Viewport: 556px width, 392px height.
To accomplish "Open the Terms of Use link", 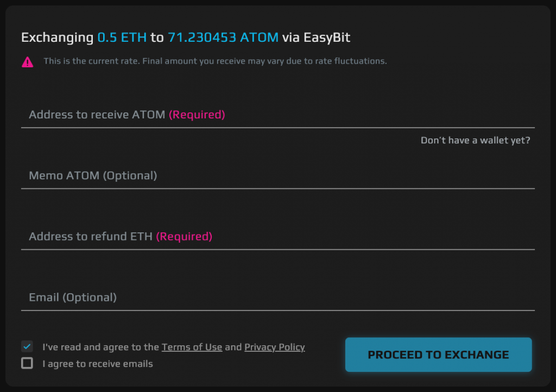I will [x=192, y=347].
